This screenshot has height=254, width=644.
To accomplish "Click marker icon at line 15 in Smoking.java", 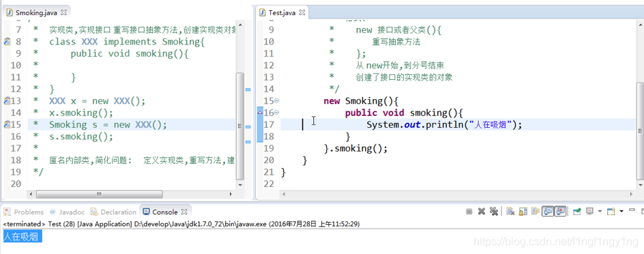I will 7,124.
